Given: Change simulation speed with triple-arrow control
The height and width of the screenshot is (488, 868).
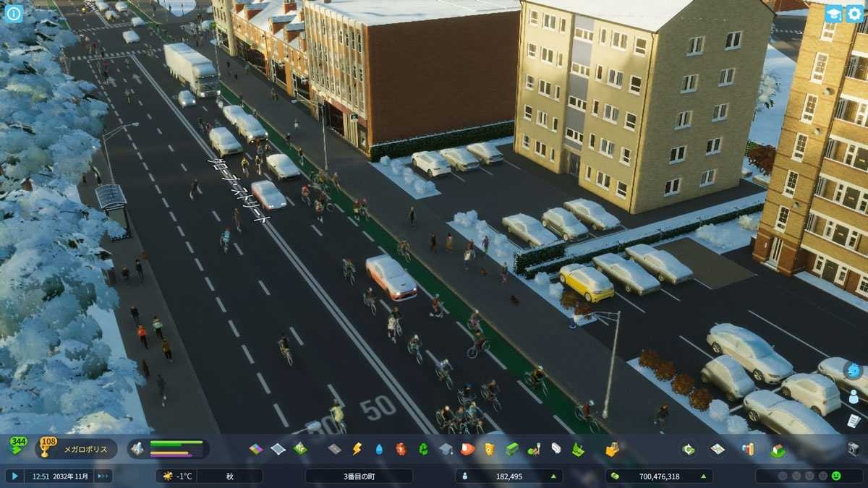Looking at the screenshot, I should coord(103,476).
